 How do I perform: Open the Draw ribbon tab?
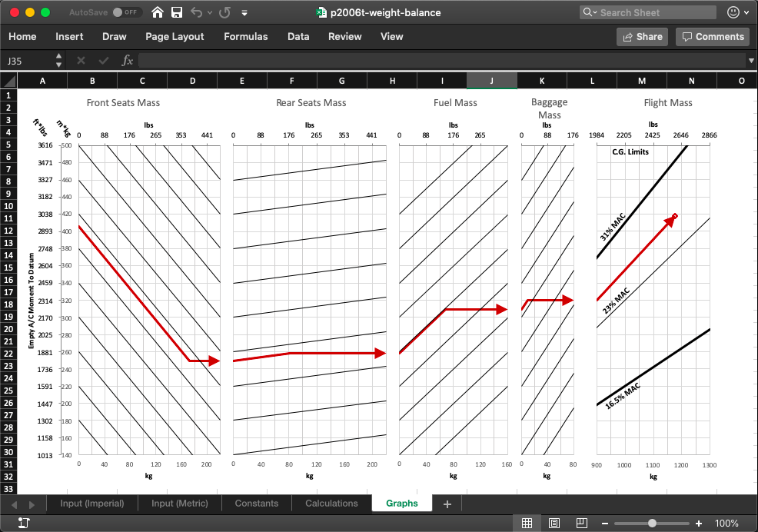[x=114, y=37]
